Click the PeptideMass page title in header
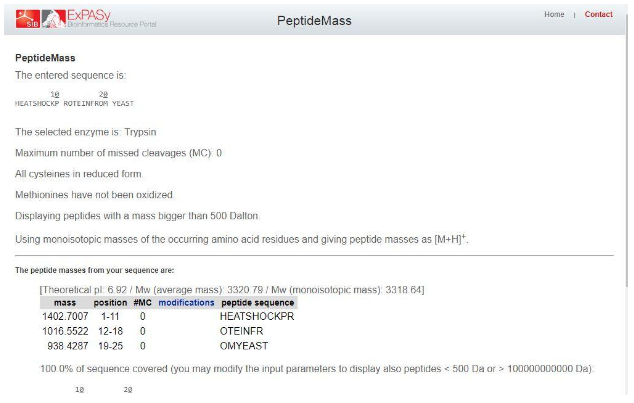634x403 pixels. coord(314,21)
